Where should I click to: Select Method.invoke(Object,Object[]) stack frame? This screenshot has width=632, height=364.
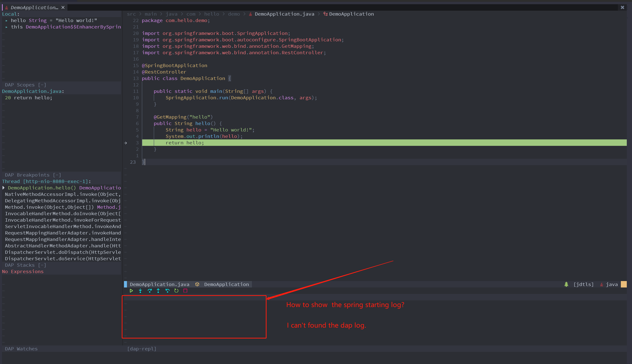(63, 207)
